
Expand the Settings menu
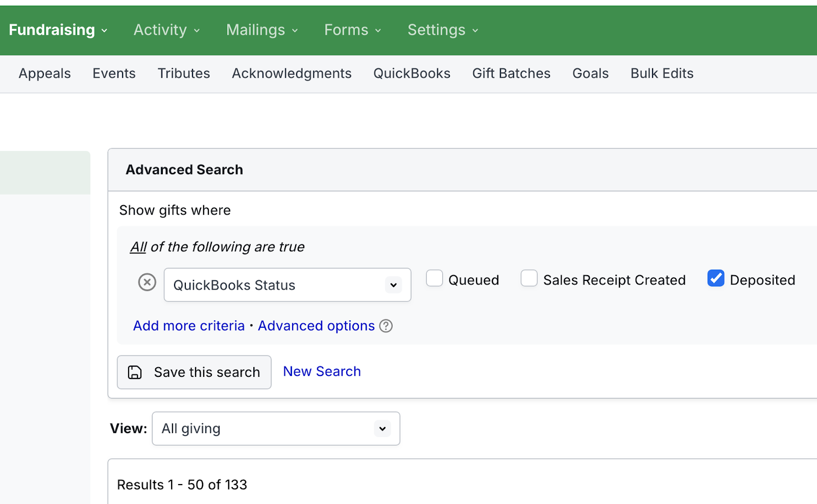tap(443, 30)
